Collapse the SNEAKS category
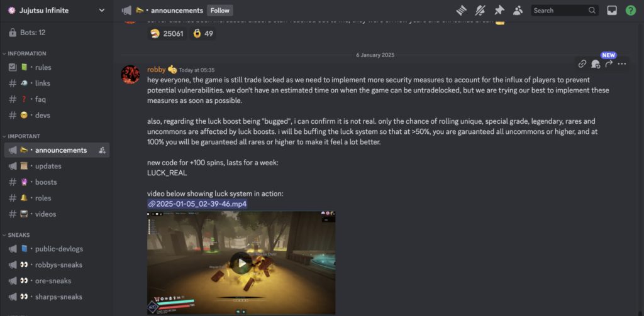Screen dimensions: 644x316 point(16,235)
